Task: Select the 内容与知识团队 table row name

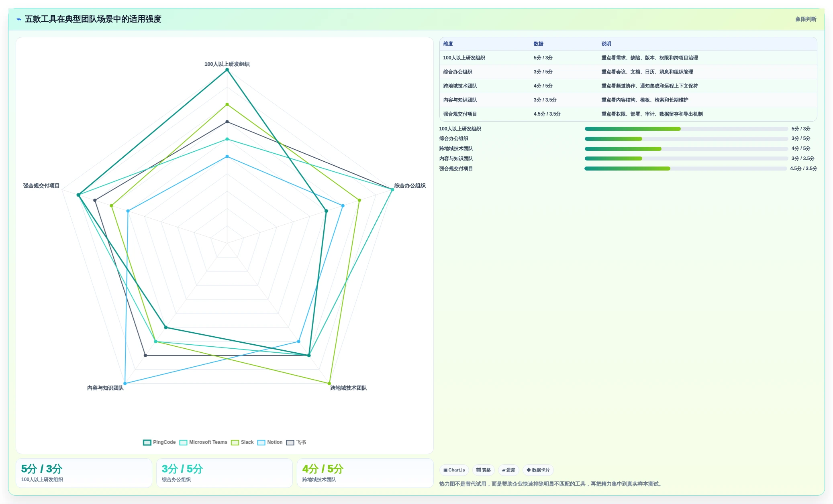Action: [460, 100]
